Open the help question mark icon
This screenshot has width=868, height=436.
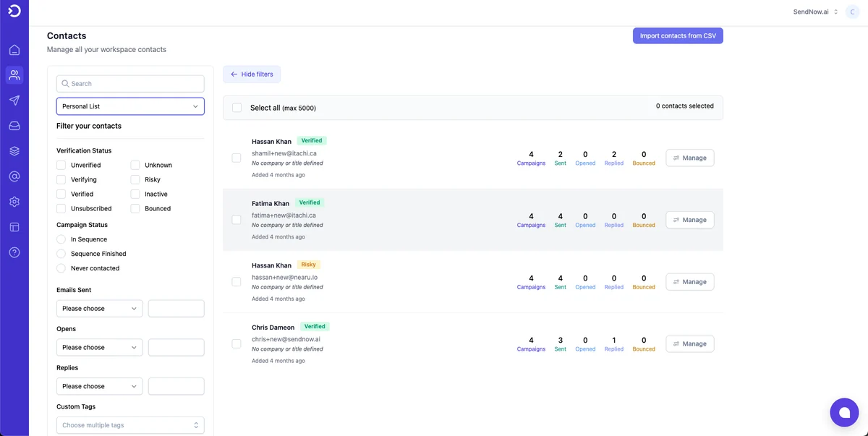[x=14, y=252]
